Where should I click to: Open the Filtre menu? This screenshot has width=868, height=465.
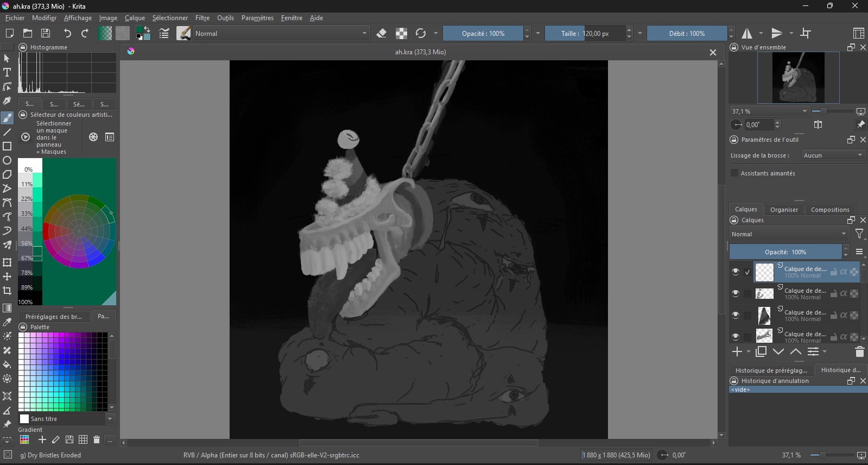click(x=202, y=18)
